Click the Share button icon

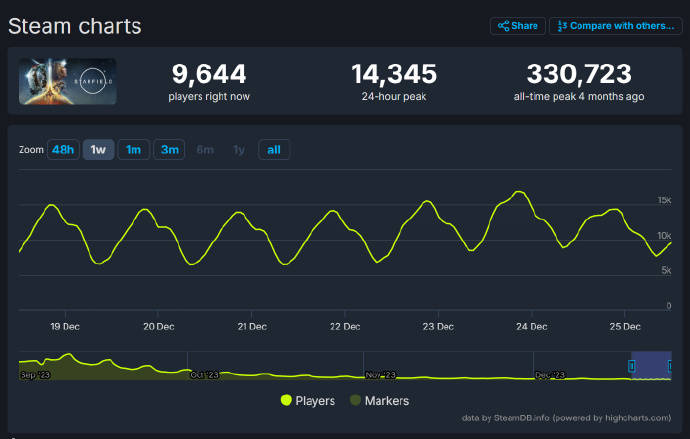click(504, 26)
